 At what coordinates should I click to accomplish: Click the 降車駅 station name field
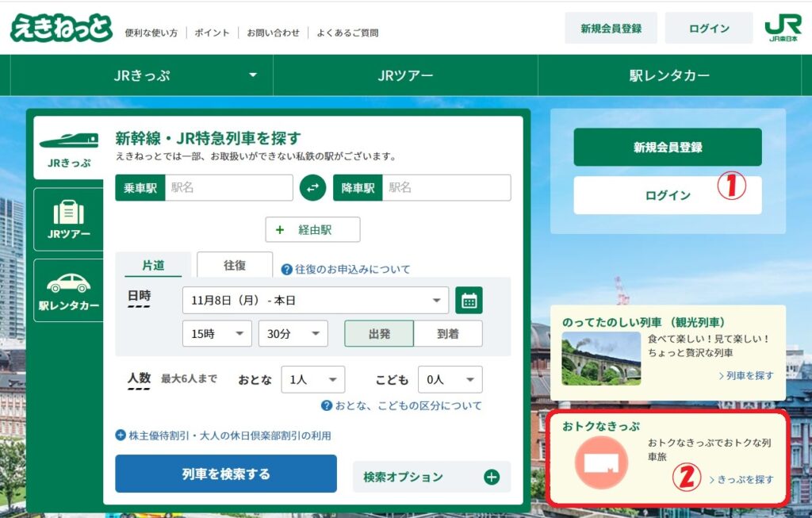click(x=446, y=187)
